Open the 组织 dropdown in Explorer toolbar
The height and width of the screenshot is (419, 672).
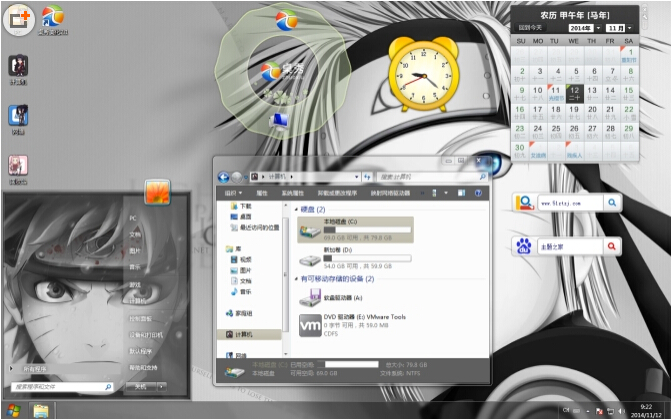(x=233, y=193)
